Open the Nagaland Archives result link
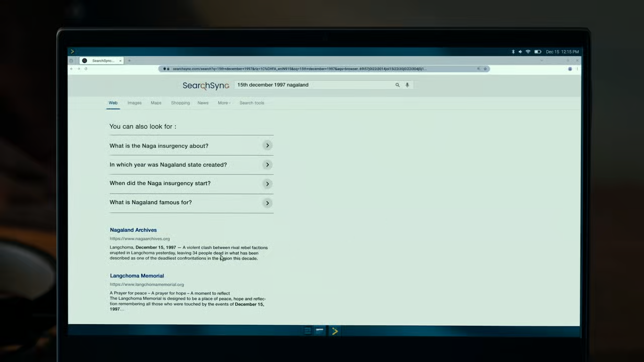 coord(133,230)
